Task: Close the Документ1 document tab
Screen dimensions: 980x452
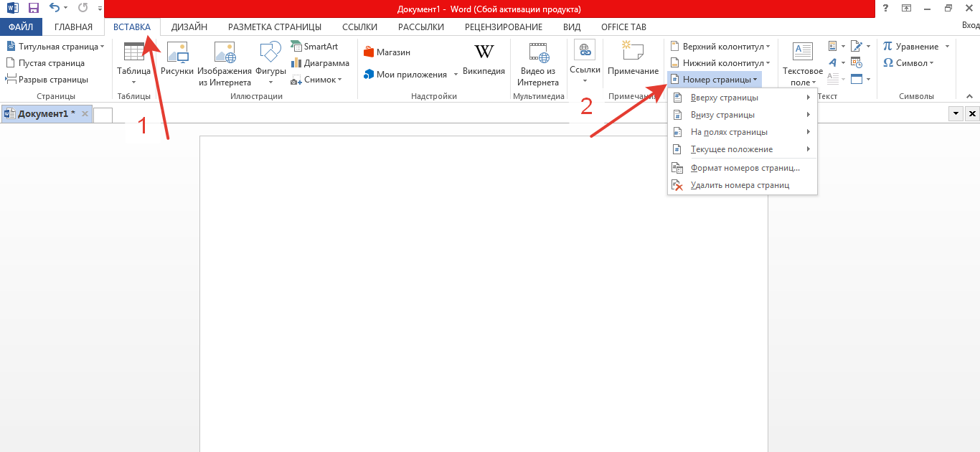Action: pyautogui.click(x=85, y=114)
